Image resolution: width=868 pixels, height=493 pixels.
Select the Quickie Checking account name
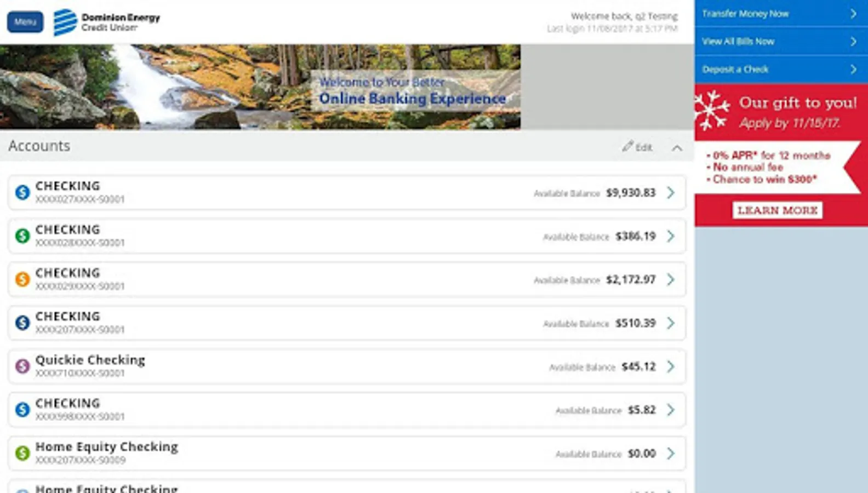click(x=90, y=360)
